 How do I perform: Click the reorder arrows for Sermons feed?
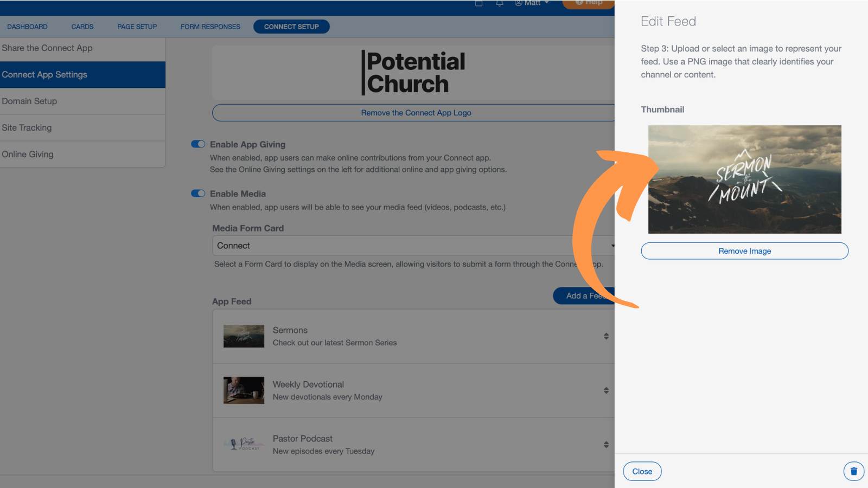click(x=606, y=336)
